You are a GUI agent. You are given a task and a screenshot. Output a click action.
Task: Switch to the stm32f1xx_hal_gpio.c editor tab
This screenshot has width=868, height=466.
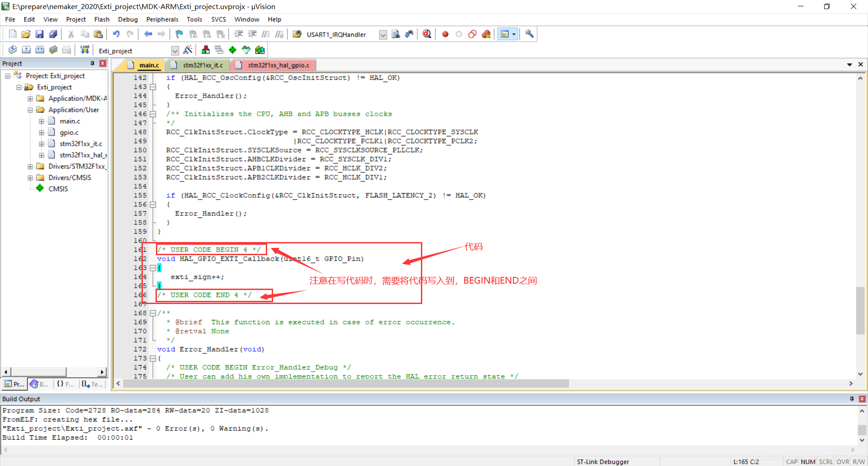coord(274,65)
